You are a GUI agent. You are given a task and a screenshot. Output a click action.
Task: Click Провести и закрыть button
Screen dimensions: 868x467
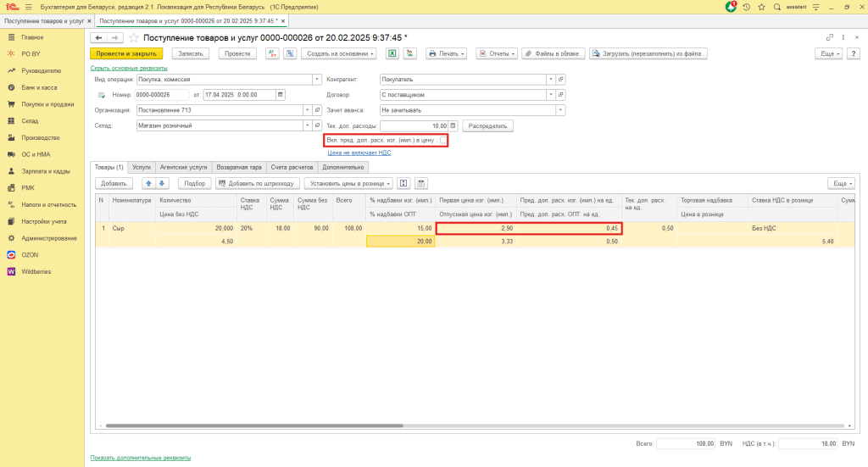pyautogui.click(x=126, y=53)
